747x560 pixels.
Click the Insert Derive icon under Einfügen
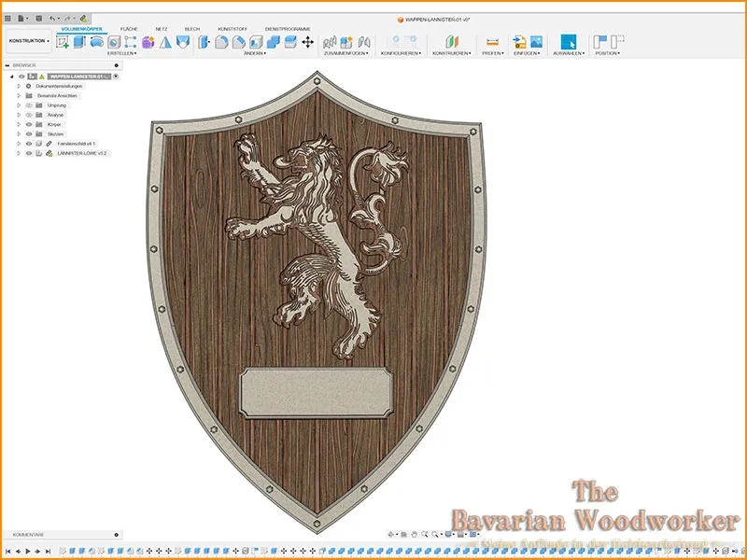[520, 42]
